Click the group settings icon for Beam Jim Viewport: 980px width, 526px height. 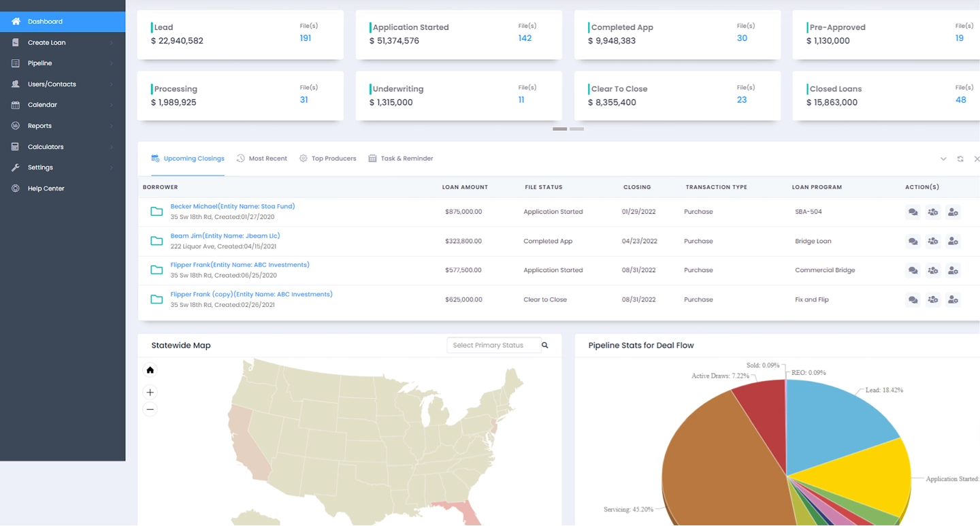(x=933, y=241)
